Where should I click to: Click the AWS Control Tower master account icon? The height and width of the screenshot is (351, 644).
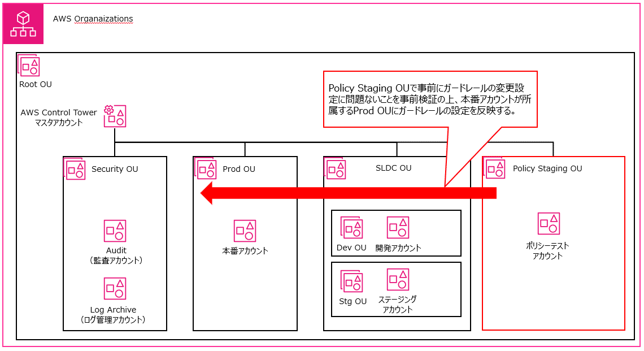[115, 116]
